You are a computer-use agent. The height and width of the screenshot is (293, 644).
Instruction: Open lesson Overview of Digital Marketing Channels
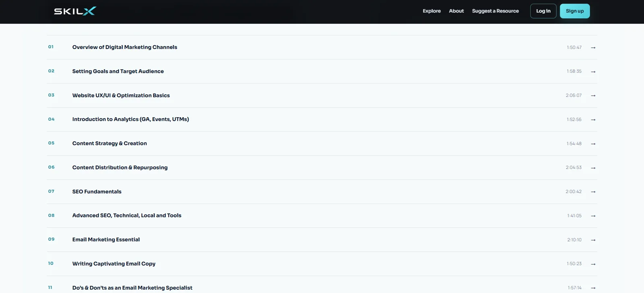125,47
